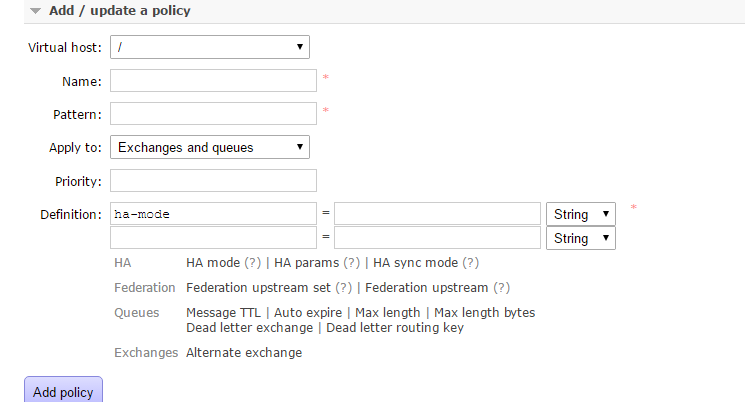Collapse the Add / update a policy section
Image resolution: width=745 pixels, height=402 pixels.
pos(110,10)
